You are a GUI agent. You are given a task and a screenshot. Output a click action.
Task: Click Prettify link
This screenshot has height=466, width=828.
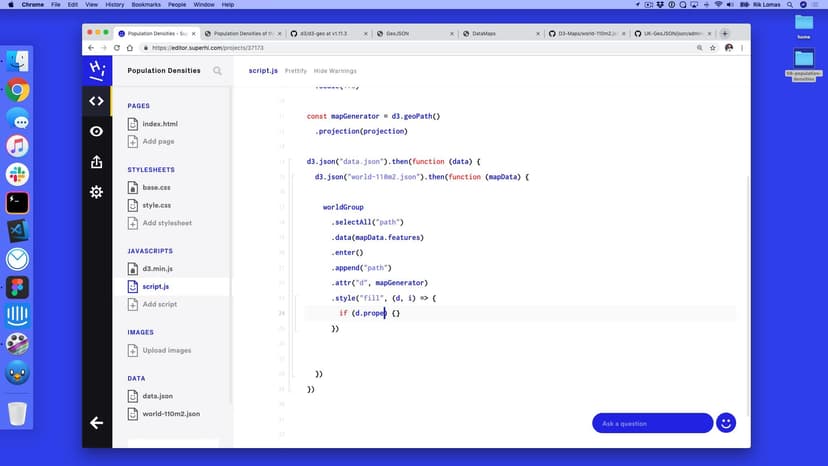(296, 71)
